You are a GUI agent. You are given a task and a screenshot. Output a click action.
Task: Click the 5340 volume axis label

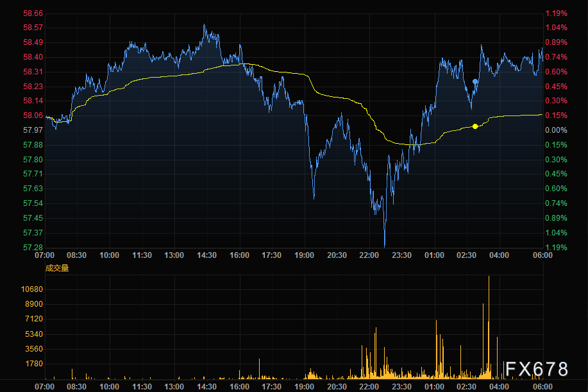(33, 334)
